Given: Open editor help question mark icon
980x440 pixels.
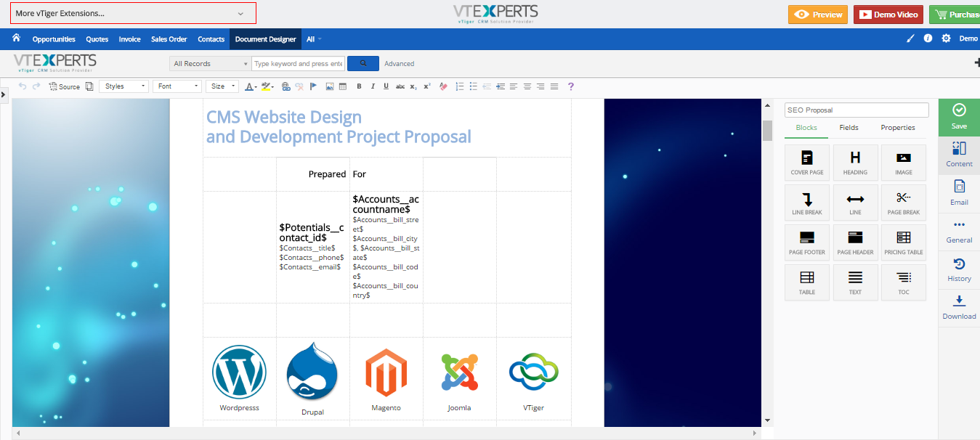Looking at the screenshot, I should coord(571,86).
